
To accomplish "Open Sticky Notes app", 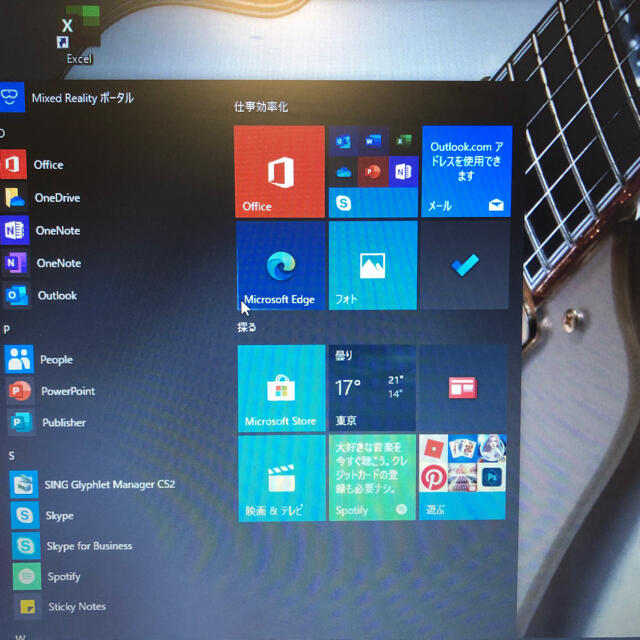I will (x=60, y=607).
